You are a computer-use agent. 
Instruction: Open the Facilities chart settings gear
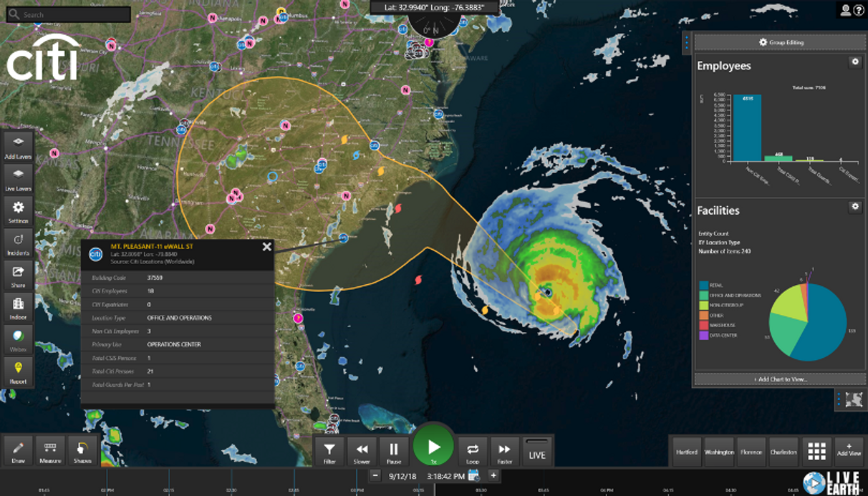click(856, 208)
